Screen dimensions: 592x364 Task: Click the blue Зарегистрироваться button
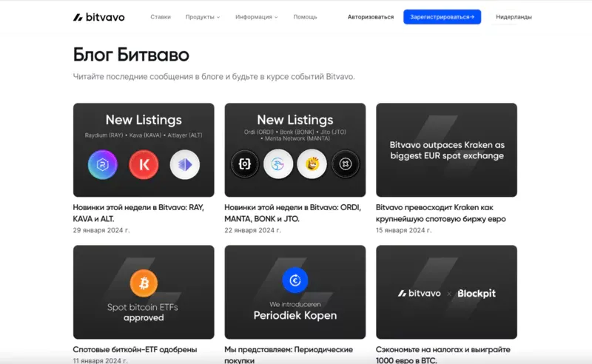click(x=442, y=17)
